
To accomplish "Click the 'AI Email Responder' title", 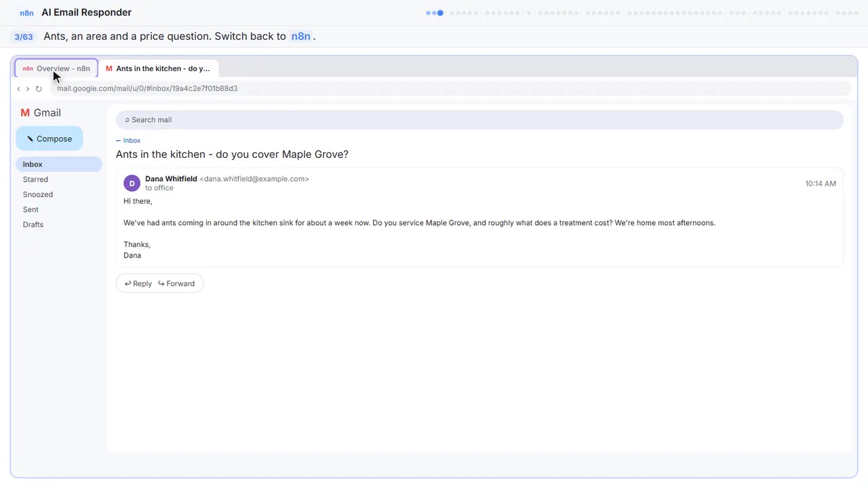I will (x=87, y=12).
